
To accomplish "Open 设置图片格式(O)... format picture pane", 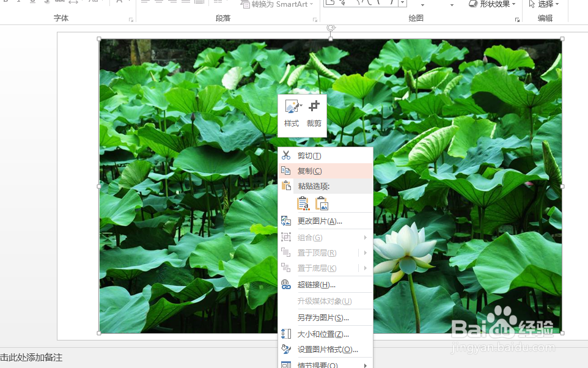I will (x=326, y=349).
